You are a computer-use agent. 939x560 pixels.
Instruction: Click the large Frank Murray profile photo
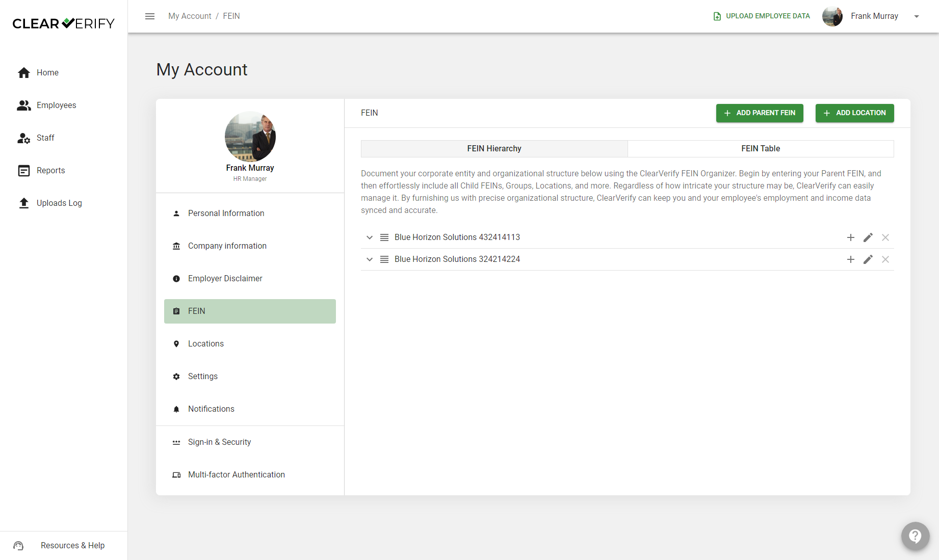(x=250, y=137)
